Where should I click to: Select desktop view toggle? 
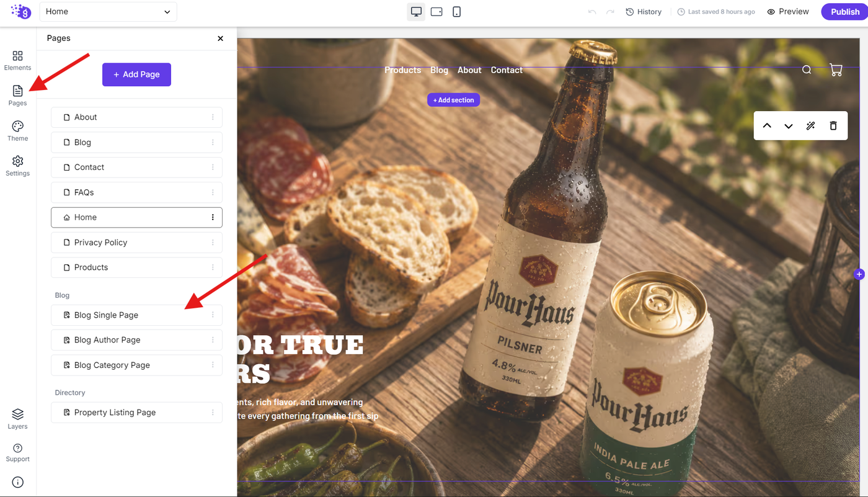tap(416, 12)
